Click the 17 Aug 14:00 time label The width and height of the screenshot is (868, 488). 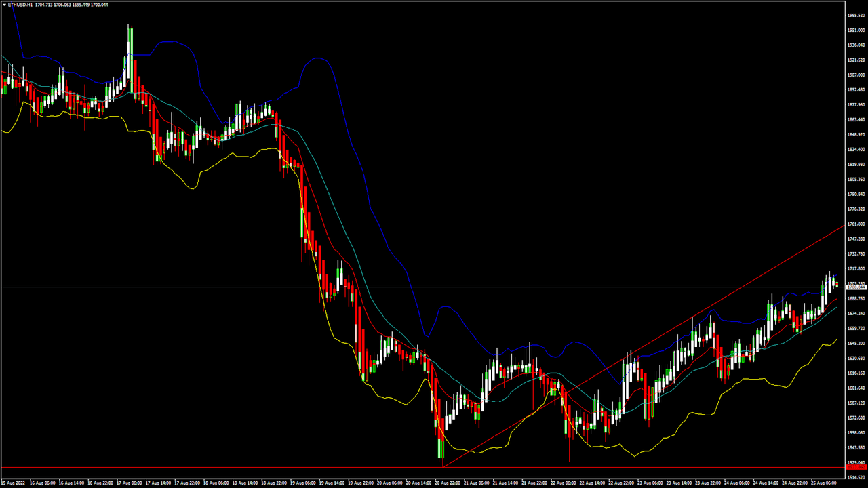[x=159, y=483]
